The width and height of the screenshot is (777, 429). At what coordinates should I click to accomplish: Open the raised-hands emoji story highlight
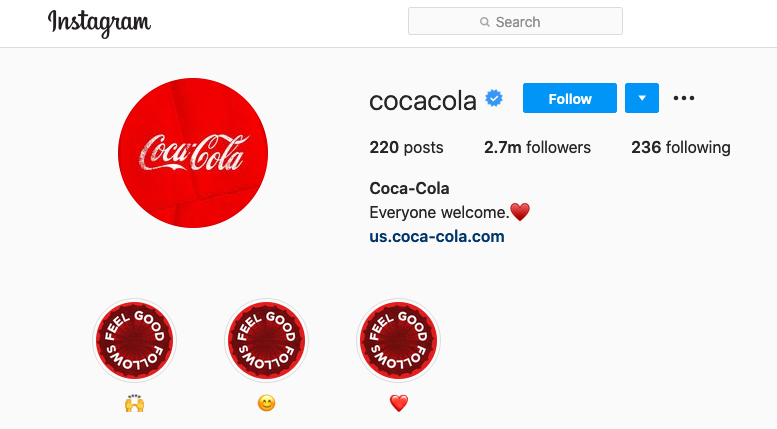coord(134,340)
